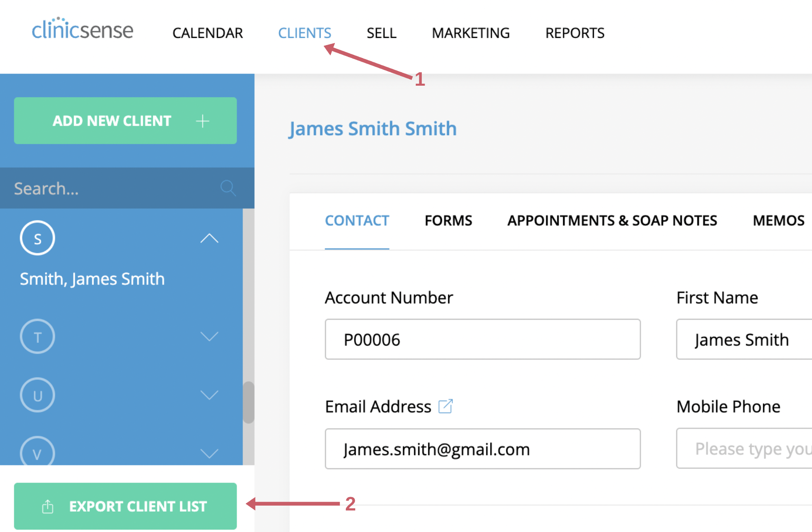
Task: Open the APPOINTMENTS & SOAP NOTES tab
Action: 612,221
